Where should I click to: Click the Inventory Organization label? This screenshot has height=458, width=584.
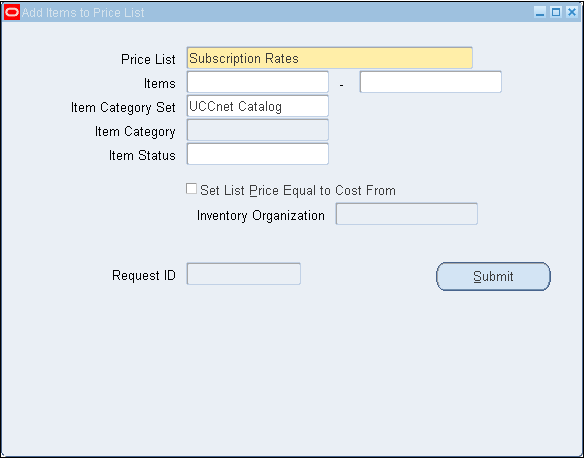[x=261, y=216]
